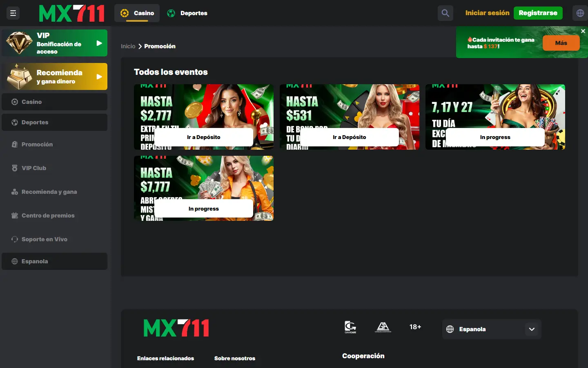Screen dimensions: 588x368
Task: Open VIP Bonificación de acceso banner
Action: (x=54, y=43)
